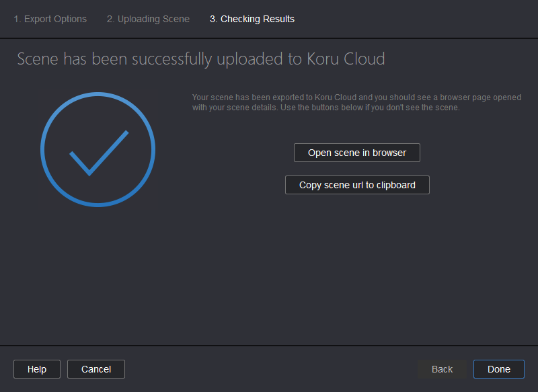Copy the scene link for sharing
The width and height of the screenshot is (538, 392).
(357, 185)
